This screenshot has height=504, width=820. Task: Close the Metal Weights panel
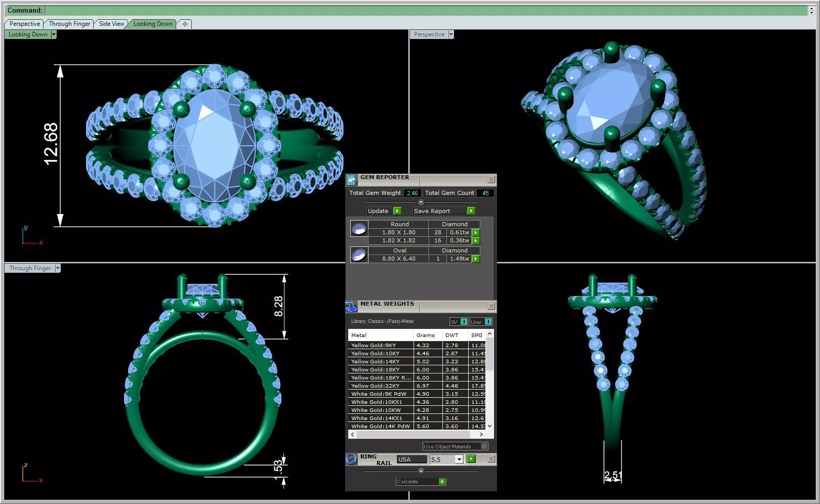point(491,306)
